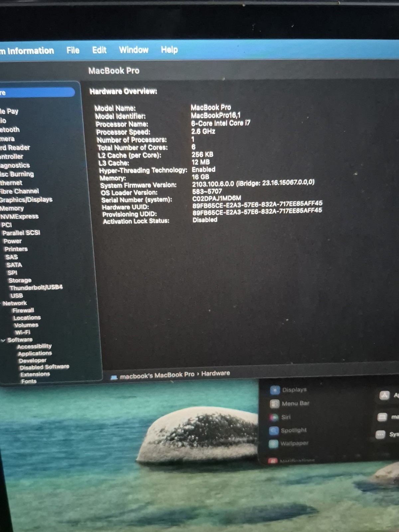399x532 pixels.
Task: Click the OS Loader Version 583~5707
Action: coord(207,192)
